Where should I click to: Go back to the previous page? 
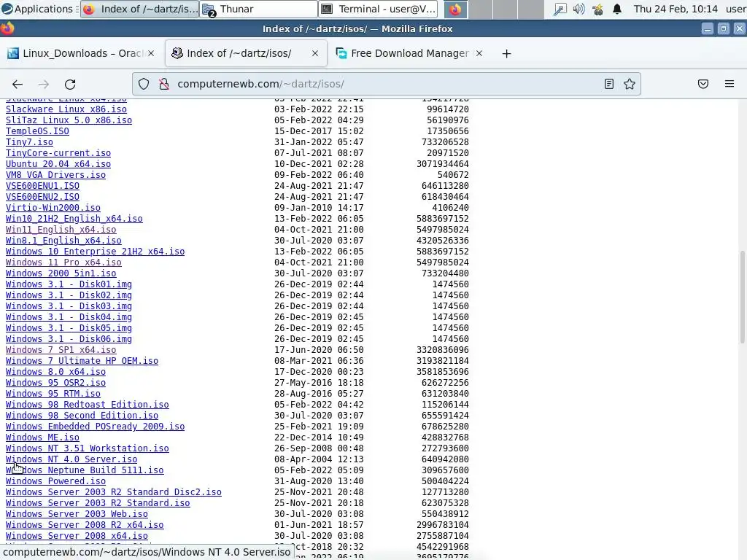pyautogui.click(x=18, y=85)
